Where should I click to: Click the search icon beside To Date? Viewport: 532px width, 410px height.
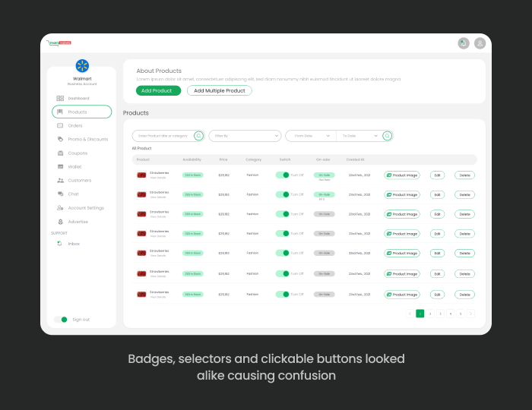(x=387, y=136)
